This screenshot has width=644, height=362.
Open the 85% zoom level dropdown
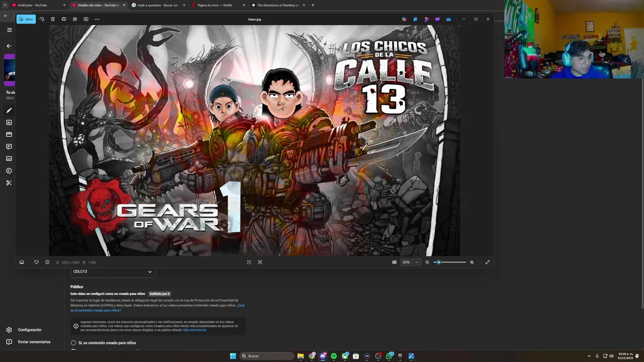(410, 262)
